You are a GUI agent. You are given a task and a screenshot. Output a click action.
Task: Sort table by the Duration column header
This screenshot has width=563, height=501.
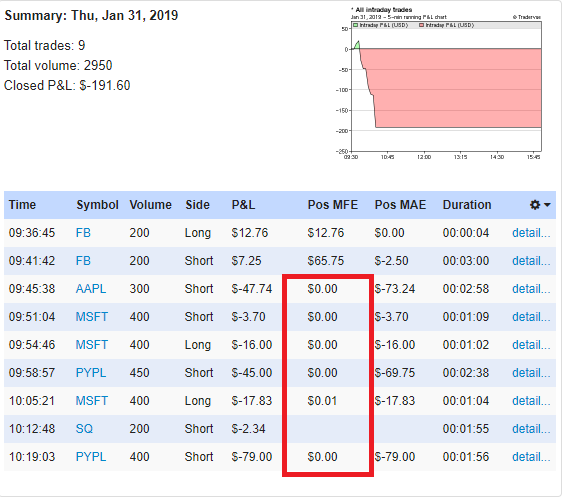pos(467,205)
